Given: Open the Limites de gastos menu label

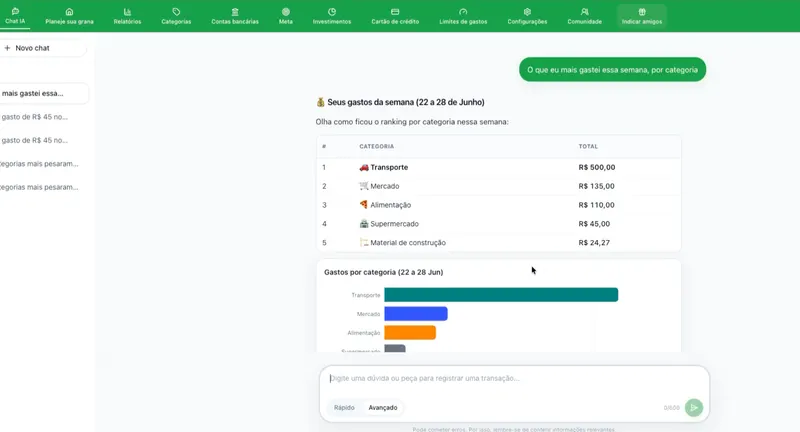Looking at the screenshot, I should [x=463, y=22].
